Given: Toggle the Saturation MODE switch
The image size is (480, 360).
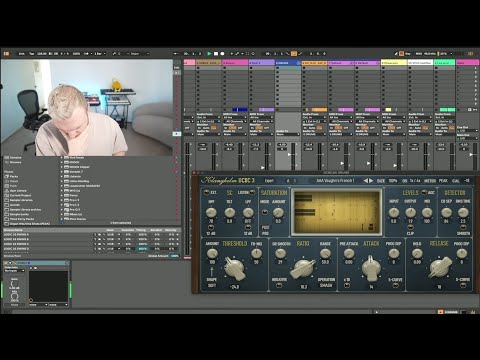Looking at the screenshot, I should [265, 213].
